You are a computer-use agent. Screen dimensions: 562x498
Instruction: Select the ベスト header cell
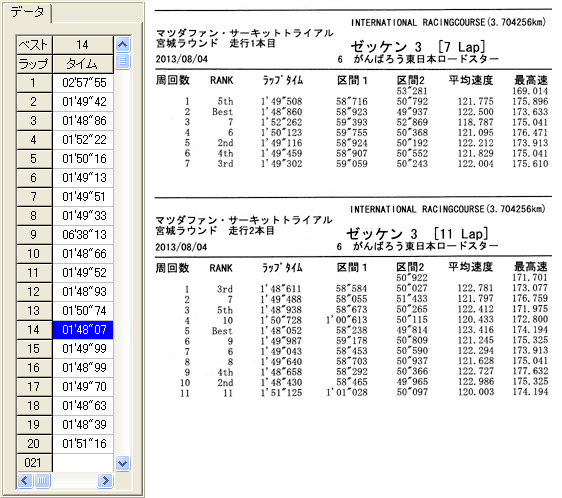(34, 45)
